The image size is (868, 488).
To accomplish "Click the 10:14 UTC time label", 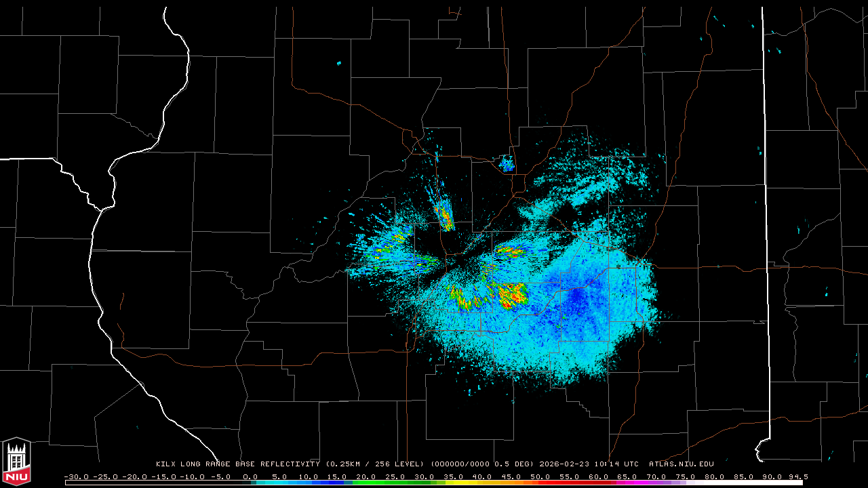I will click(x=618, y=464).
